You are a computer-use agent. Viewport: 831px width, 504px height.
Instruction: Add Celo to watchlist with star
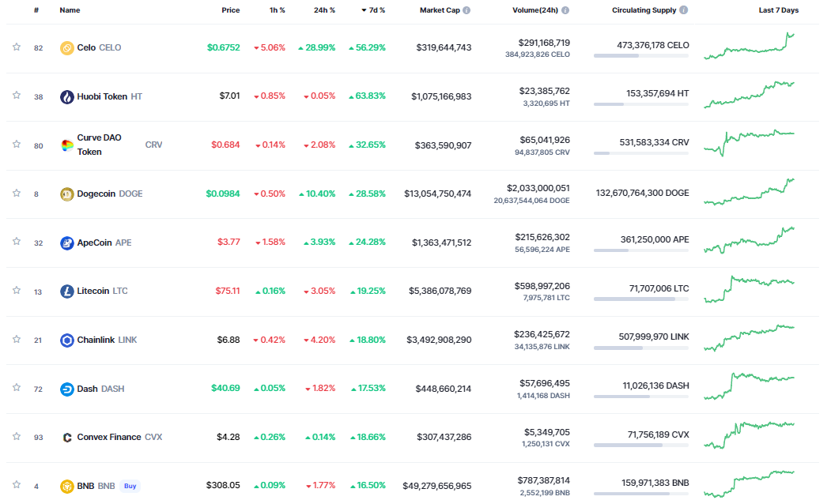17,47
